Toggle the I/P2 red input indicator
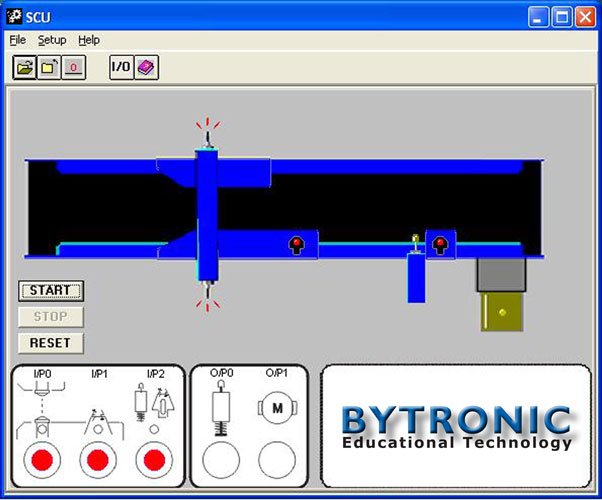The width and height of the screenshot is (602, 500). click(x=153, y=461)
